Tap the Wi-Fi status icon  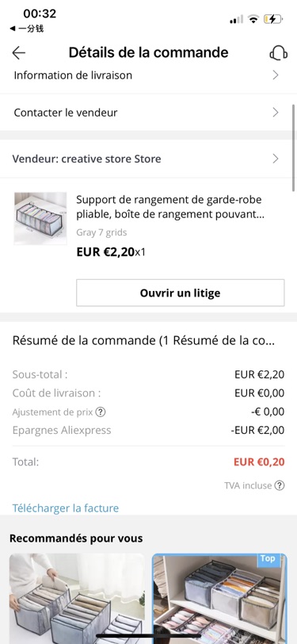coord(253,19)
